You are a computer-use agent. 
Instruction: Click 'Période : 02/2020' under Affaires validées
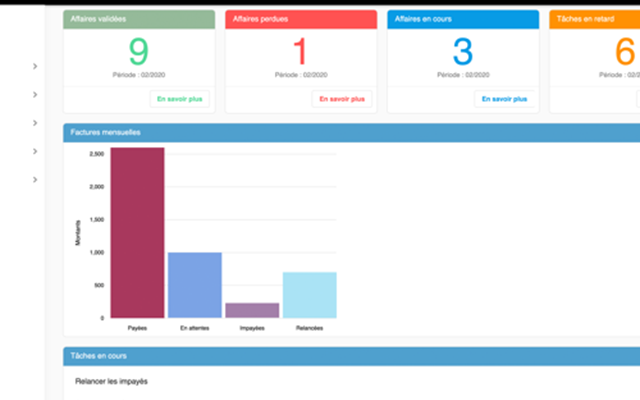coord(139,75)
